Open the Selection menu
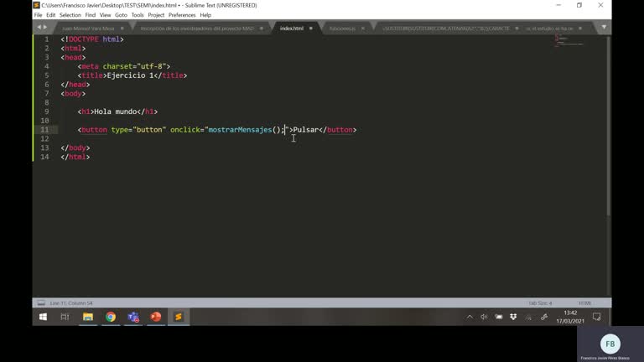This screenshot has height=362, width=644. (70, 15)
